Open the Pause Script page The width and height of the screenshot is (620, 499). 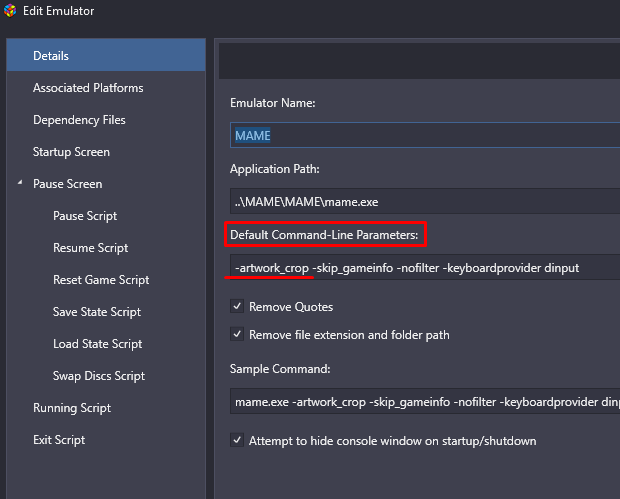106,216
